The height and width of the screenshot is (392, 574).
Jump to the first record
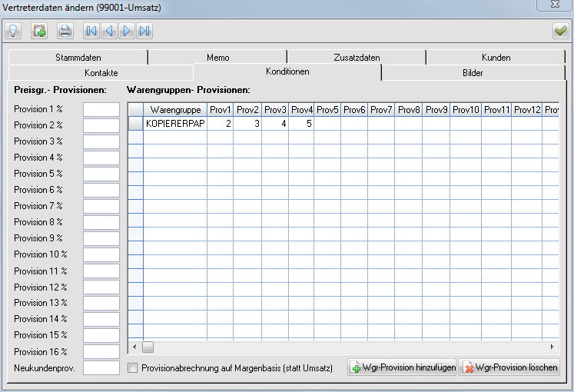point(91,31)
